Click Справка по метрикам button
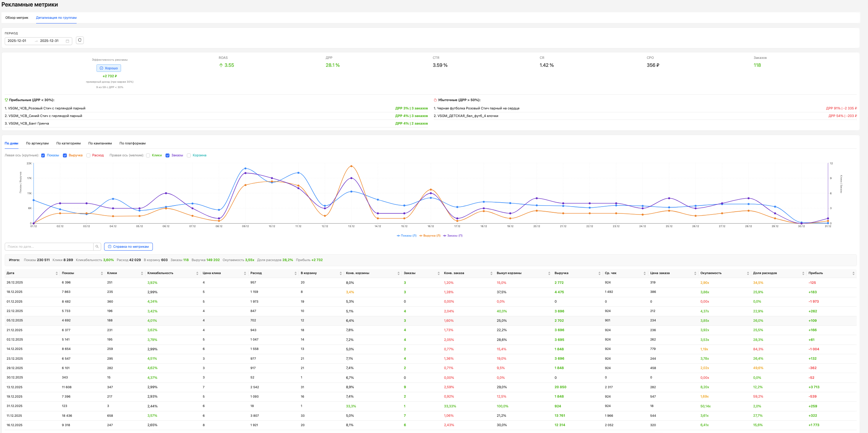 point(128,247)
